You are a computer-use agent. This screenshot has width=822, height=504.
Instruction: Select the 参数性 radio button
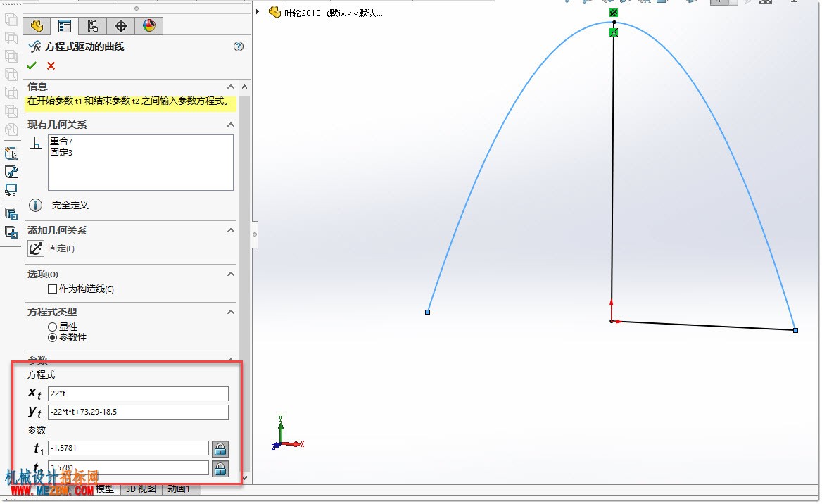click(52, 338)
